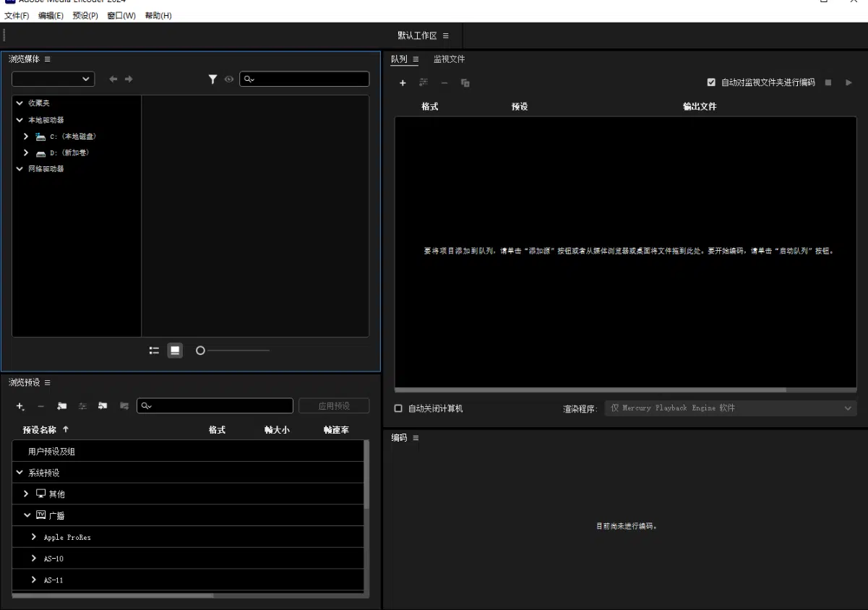Open the 默认工作区 workspace menu icon
868x610 pixels.
click(x=446, y=35)
